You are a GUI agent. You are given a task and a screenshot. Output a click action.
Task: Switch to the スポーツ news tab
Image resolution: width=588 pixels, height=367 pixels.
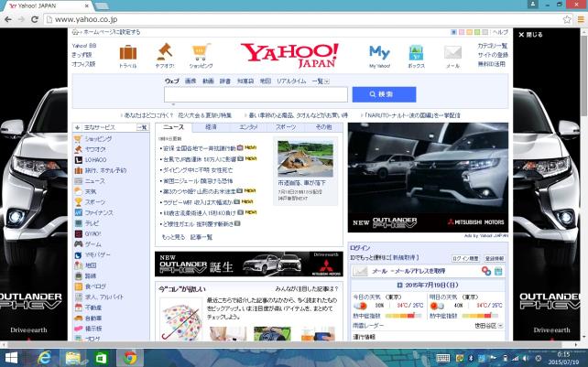point(286,127)
